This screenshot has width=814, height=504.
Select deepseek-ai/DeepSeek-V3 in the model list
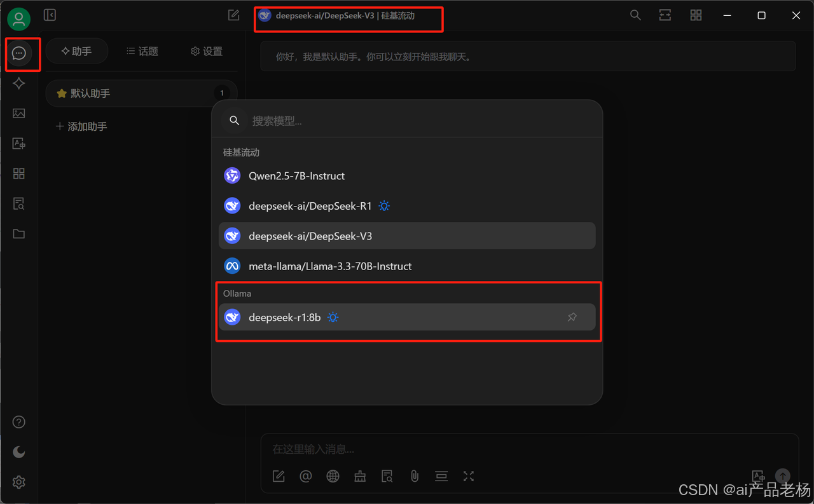(407, 236)
